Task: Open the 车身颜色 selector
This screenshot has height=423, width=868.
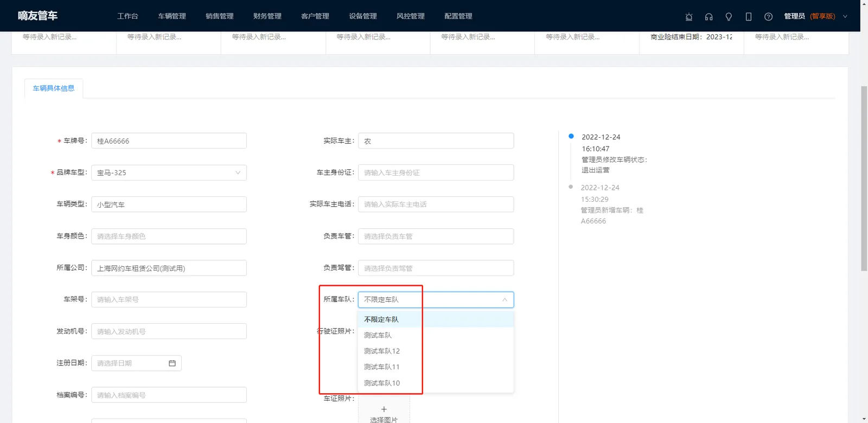Action: coord(169,236)
